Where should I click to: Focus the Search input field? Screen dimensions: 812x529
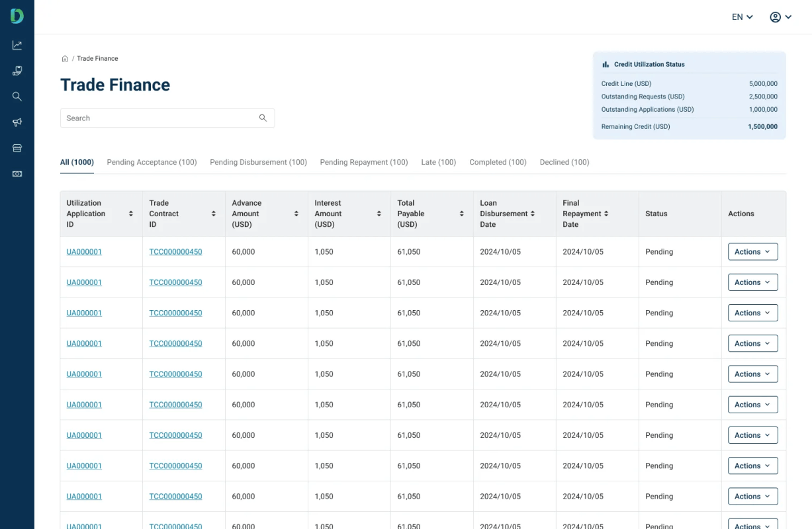click(x=159, y=118)
